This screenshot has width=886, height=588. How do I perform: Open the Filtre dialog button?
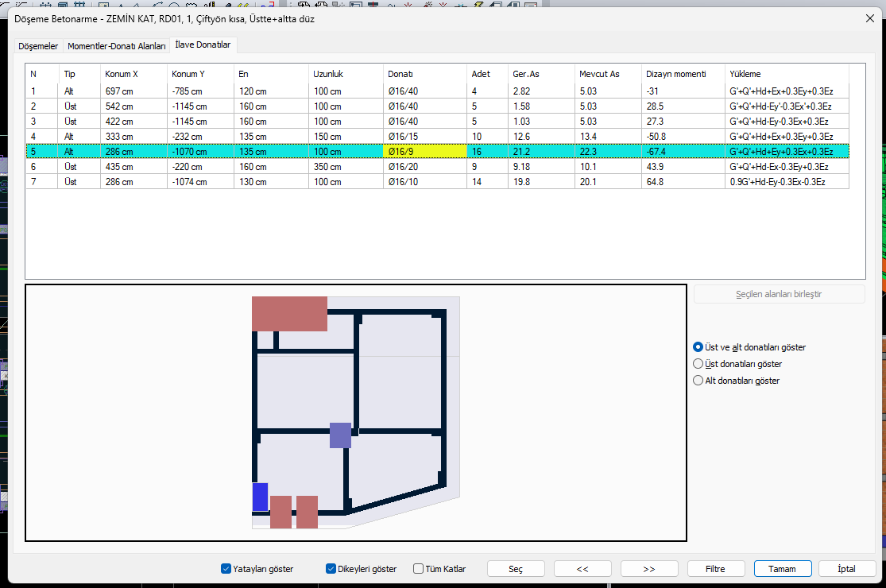point(716,569)
